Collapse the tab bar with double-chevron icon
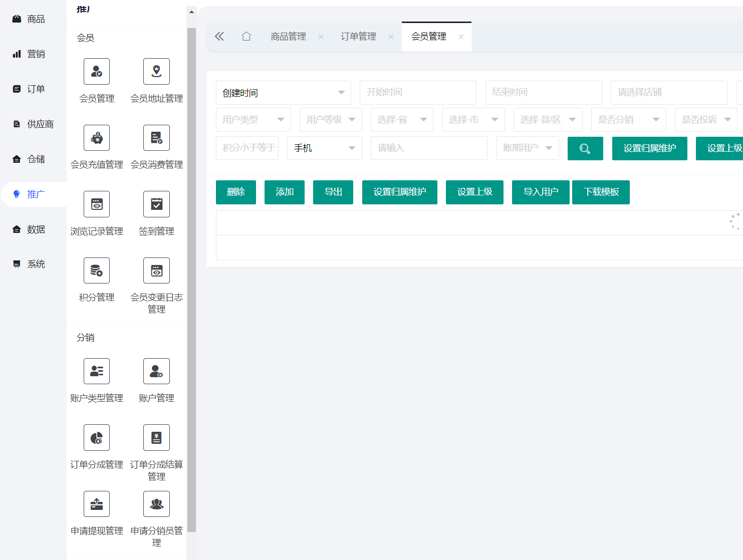 [219, 37]
